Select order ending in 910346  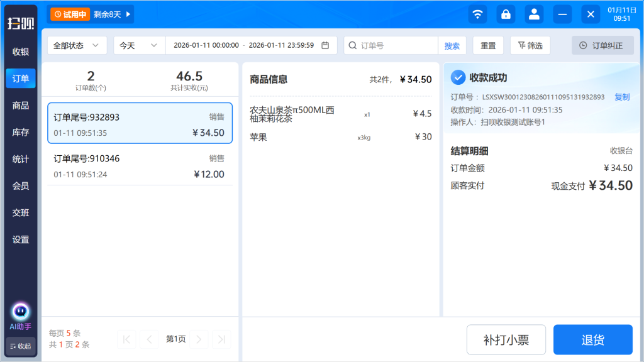click(x=140, y=167)
